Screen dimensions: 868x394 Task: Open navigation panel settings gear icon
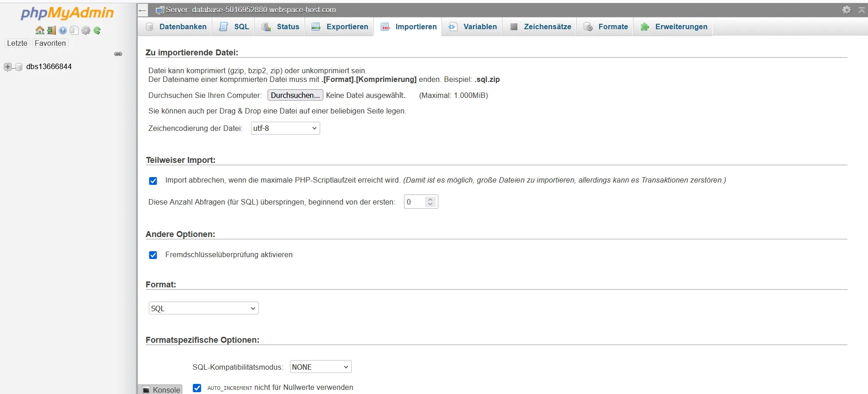click(86, 30)
